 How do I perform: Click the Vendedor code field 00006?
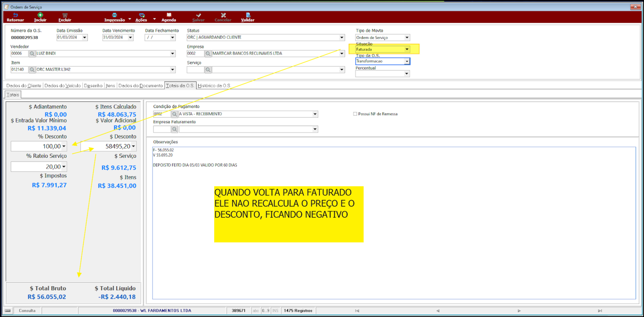click(19, 54)
